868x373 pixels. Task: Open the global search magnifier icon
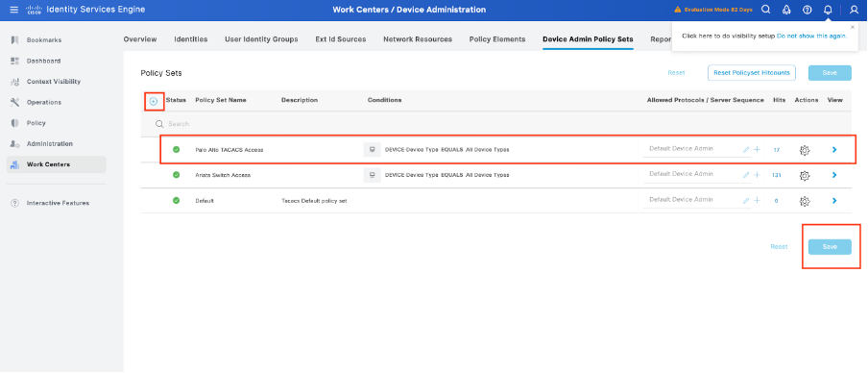tap(765, 10)
